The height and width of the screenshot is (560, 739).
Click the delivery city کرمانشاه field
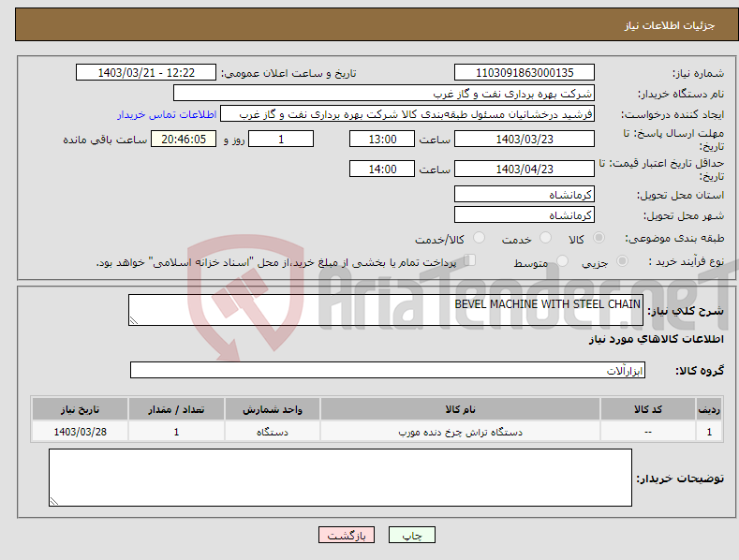pyautogui.click(x=525, y=215)
